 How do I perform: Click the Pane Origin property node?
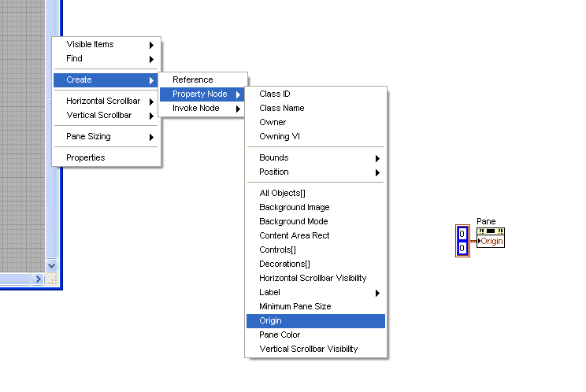(491, 242)
